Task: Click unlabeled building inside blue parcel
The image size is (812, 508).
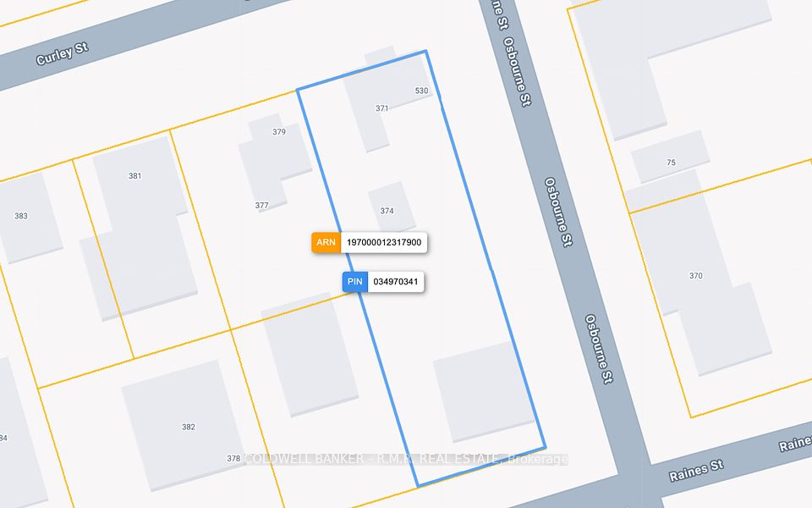Action: [x=484, y=391]
